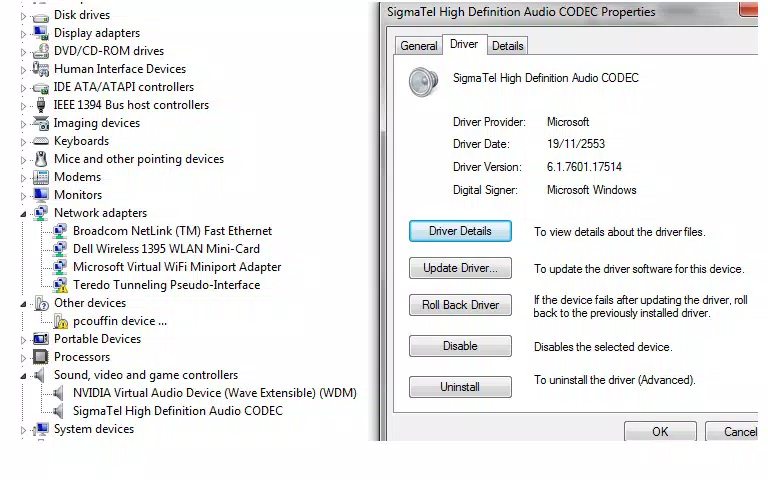This screenshot has width=768, height=480.
Task: Click the Imaging devices camera icon
Action: click(41, 123)
